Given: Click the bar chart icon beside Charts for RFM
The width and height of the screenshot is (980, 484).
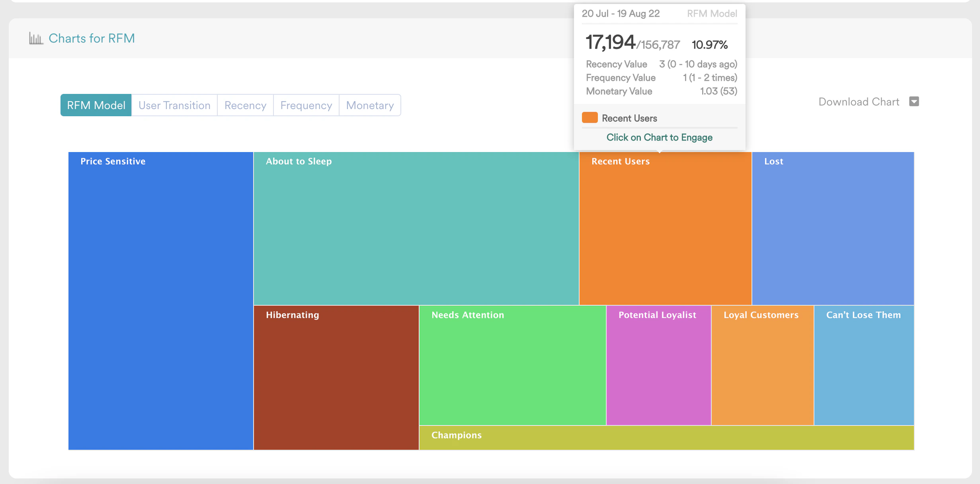Looking at the screenshot, I should pos(35,38).
